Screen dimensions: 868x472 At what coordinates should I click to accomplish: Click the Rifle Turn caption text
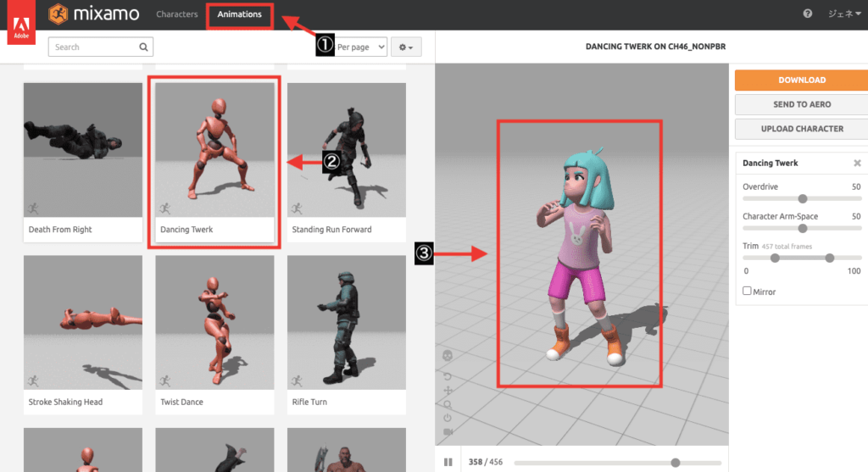point(309,403)
